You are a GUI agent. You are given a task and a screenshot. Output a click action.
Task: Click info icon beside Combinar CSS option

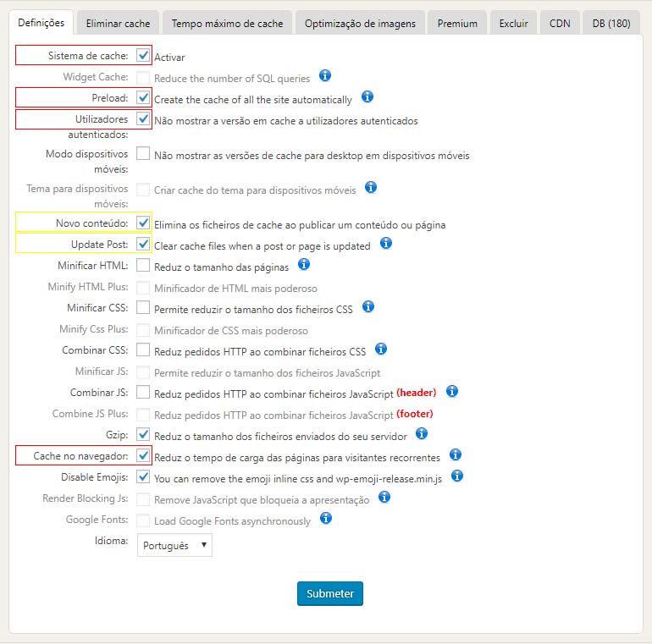point(381,349)
